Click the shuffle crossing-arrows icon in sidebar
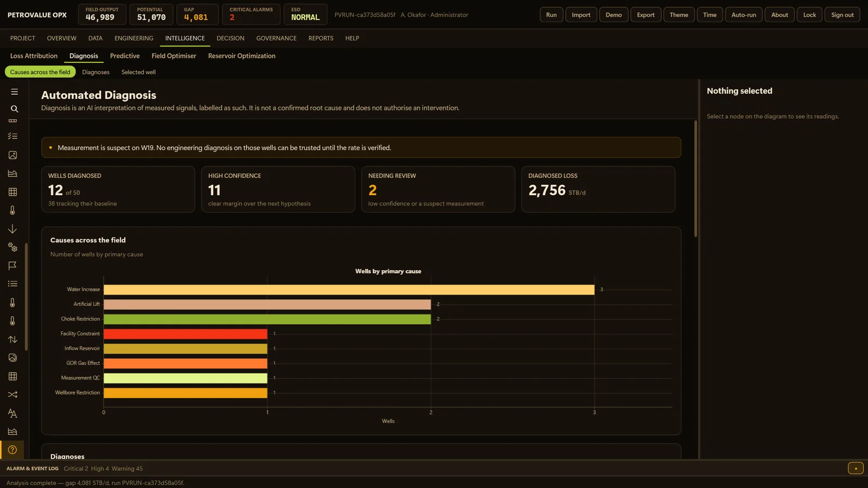This screenshot has height=488, width=868. pos(12,395)
